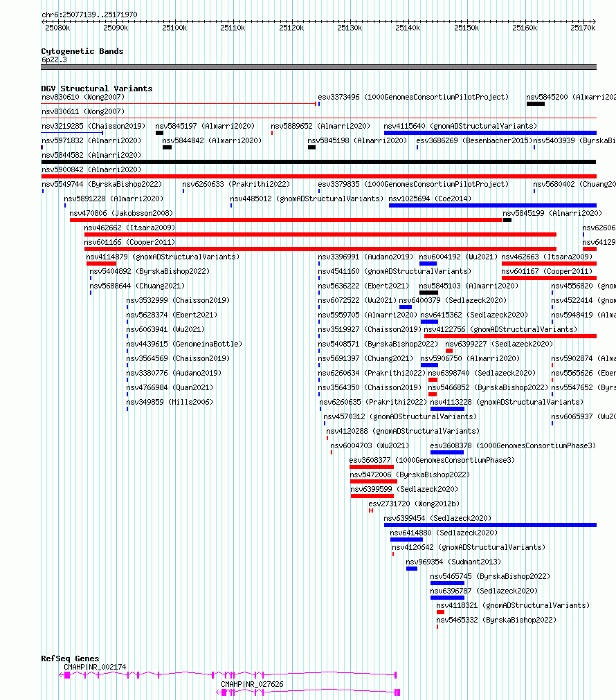The image size is (616, 700).
Task: Open nsv4113228 gnomADStructuralVariants entry
Action: (x=507, y=403)
